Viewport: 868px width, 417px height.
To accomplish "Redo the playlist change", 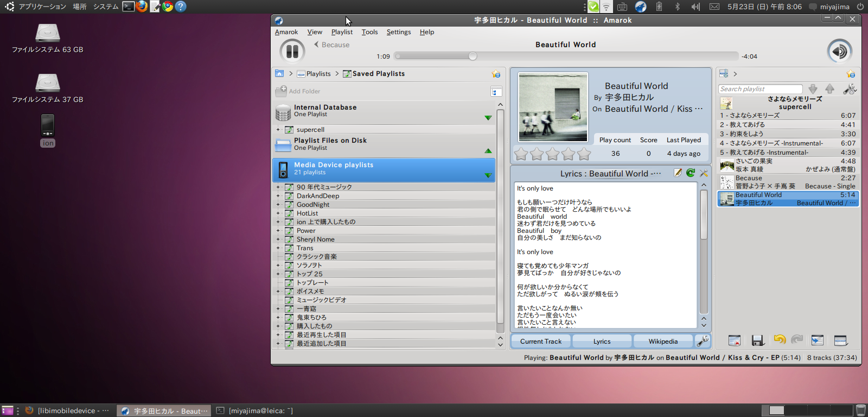I will pyautogui.click(x=797, y=340).
